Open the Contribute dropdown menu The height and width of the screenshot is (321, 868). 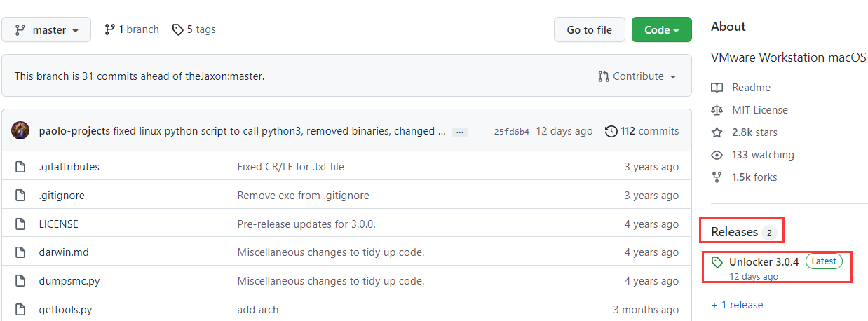point(637,76)
